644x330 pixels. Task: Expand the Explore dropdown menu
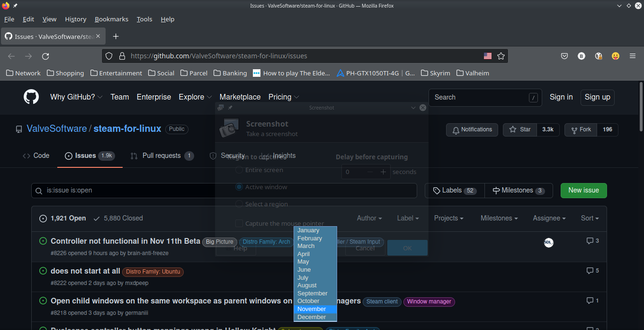click(195, 97)
